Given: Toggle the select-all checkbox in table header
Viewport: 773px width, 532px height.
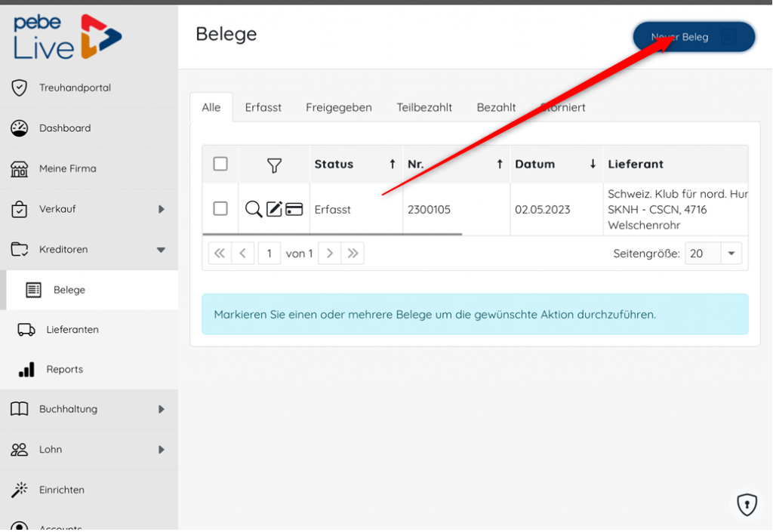Looking at the screenshot, I should [220, 164].
